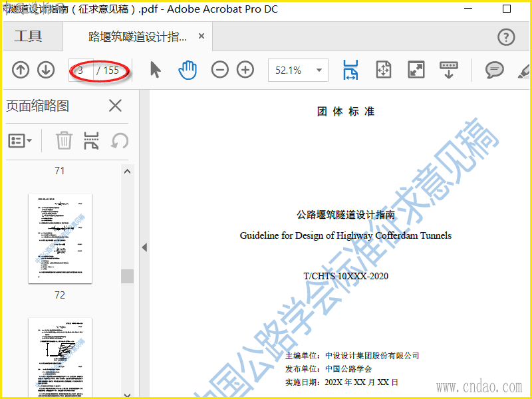Click the line 发布单位：中国公路学会

(x=329, y=369)
